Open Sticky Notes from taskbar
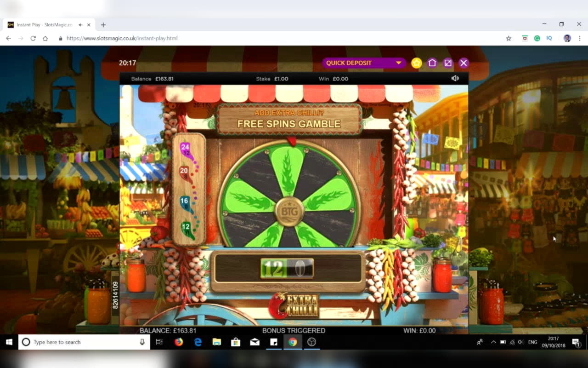This screenshot has height=368, width=588. click(274, 342)
